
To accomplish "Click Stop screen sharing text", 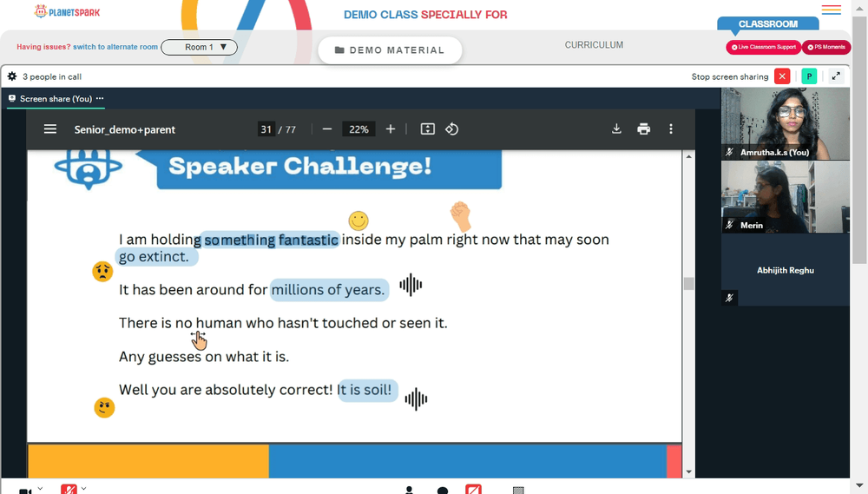I will (x=730, y=76).
